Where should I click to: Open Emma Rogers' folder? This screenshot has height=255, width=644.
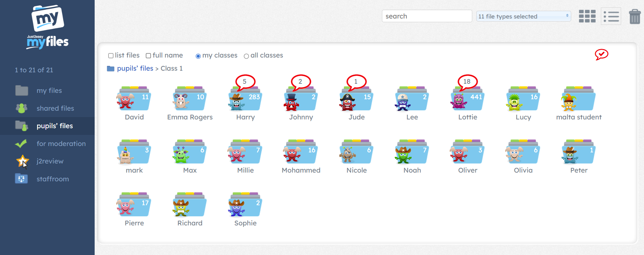pyautogui.click(x=190, y=99)
